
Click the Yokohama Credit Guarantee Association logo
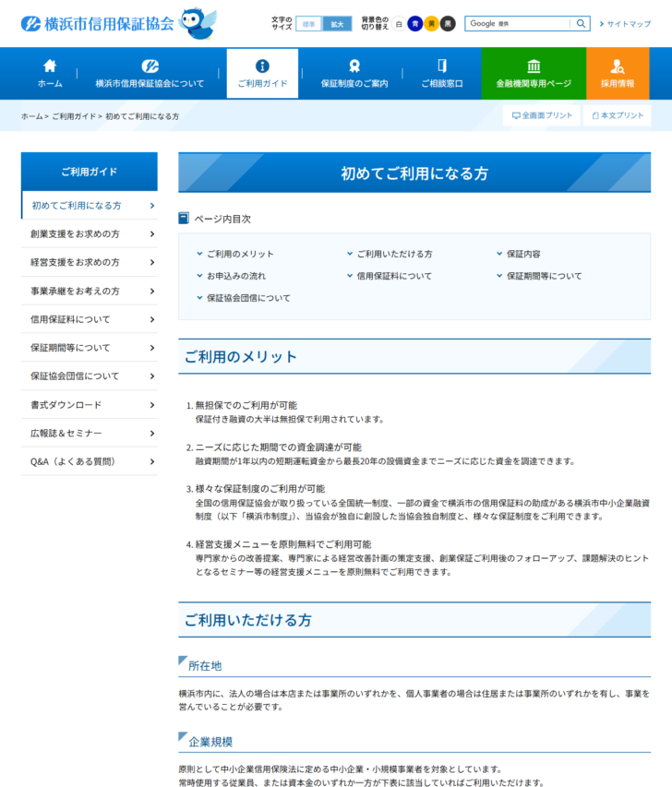coord(98,24)
